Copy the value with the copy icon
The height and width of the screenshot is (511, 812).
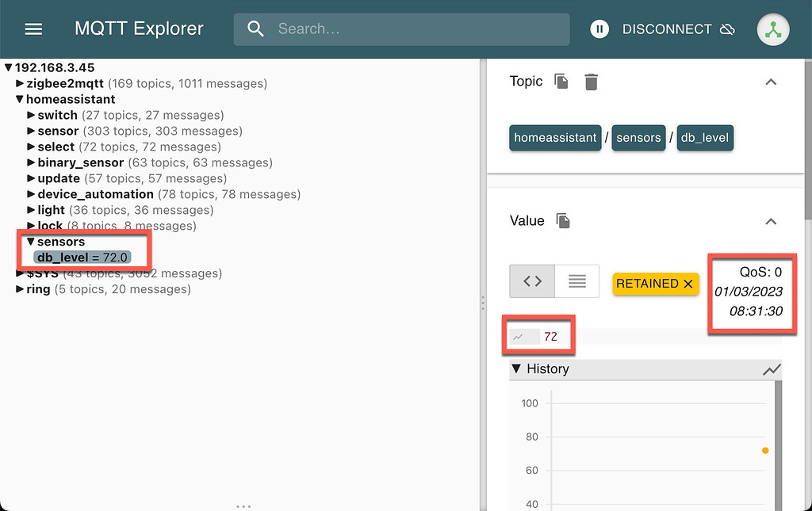click(x=563, y=221)
